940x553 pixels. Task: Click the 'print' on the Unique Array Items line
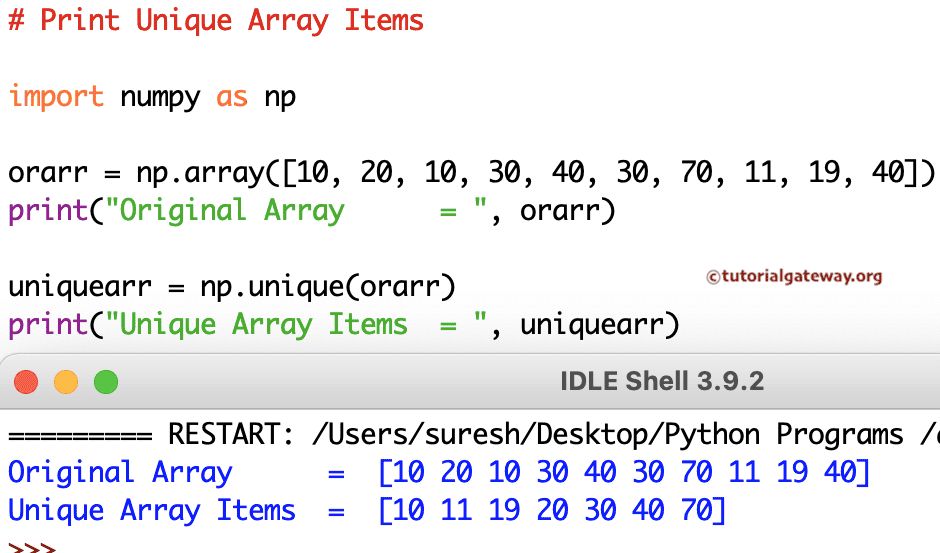point(48,325)
